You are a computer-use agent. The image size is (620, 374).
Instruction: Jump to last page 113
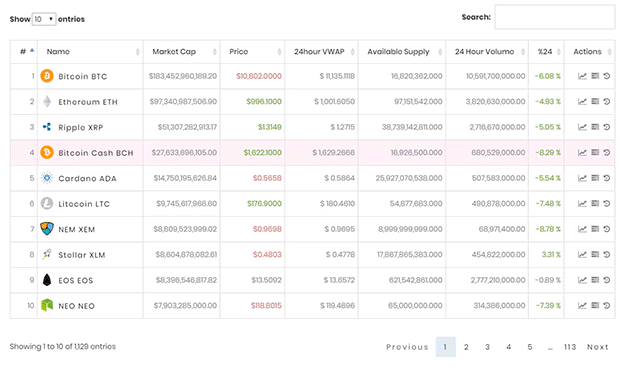(570, 347)
